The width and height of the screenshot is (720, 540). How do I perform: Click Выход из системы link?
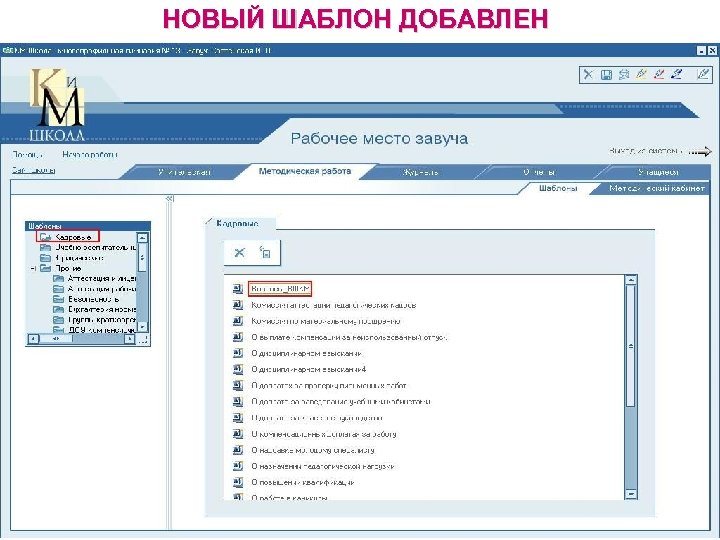[x=645, y=151]
